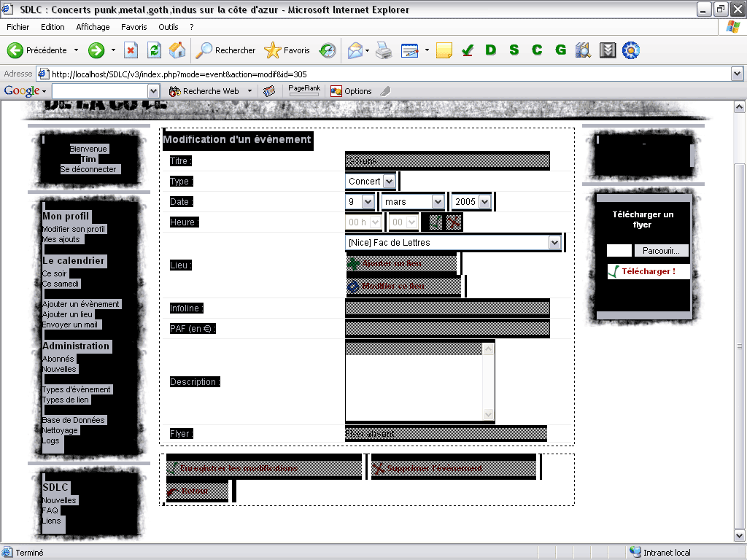747x560 pixels.
Task: Open the Mail toolbar icon
Action: pyautogui.click(x=355, y=50)
